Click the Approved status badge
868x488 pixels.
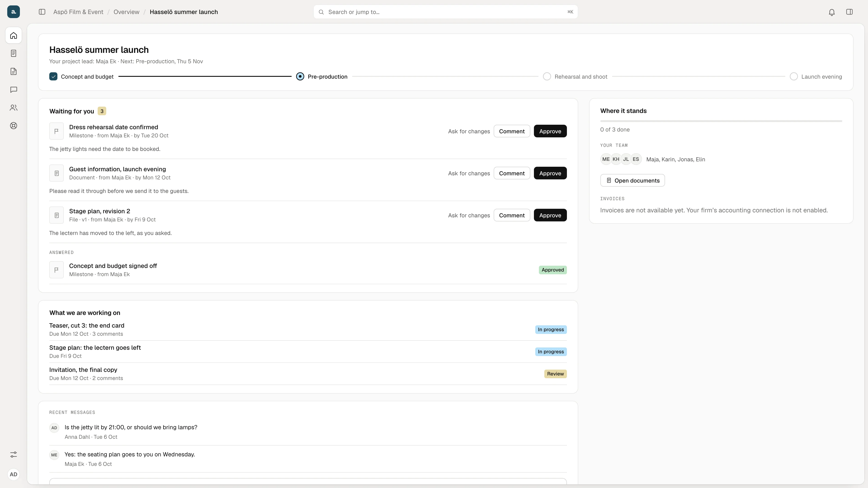tap(553, 270)
